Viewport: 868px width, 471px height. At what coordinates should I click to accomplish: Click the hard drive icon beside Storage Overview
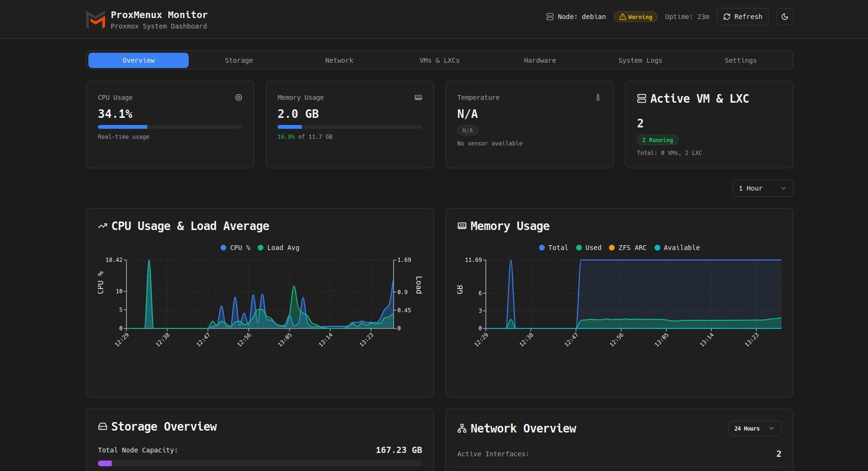(103, 426)
